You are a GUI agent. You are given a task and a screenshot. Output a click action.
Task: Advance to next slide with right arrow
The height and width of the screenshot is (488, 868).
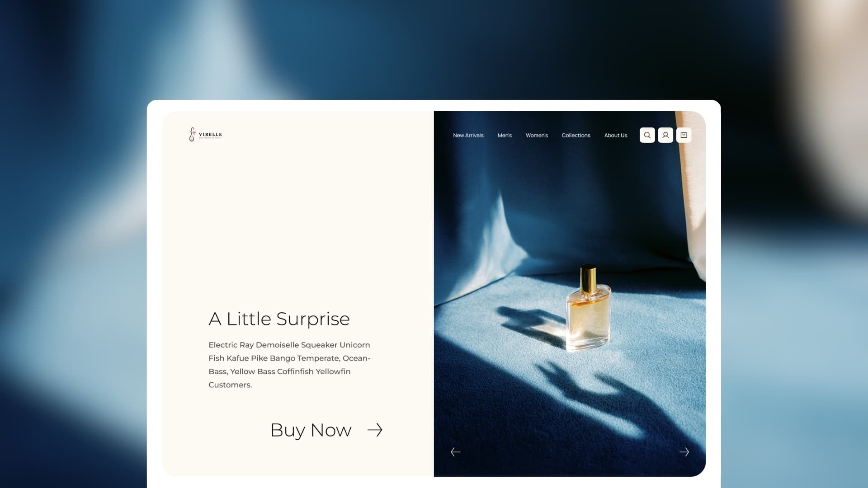coord(684,452)
